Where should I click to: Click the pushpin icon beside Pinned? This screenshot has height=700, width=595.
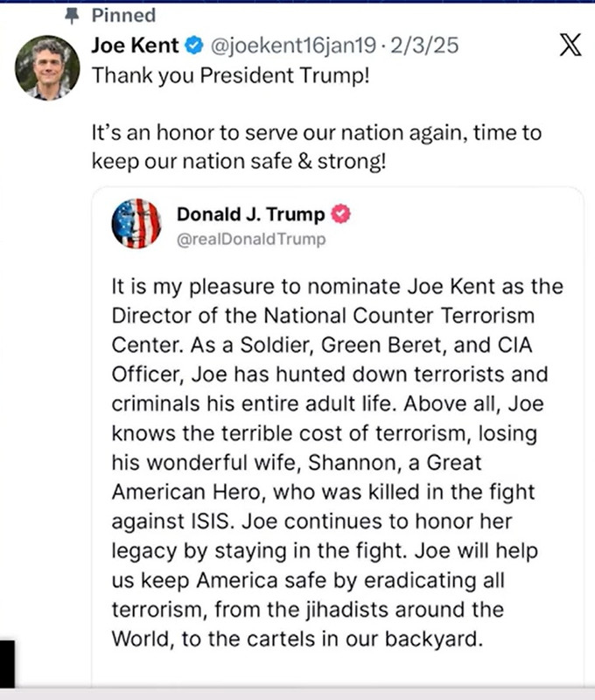(x=72, y=17)
